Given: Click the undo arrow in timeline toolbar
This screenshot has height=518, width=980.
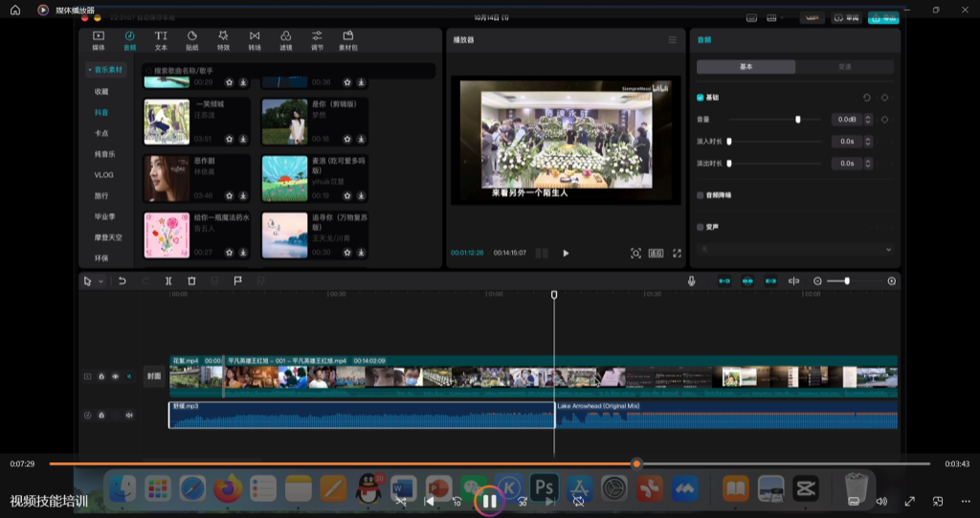Looking at the screenshot, I should (122, 281).
